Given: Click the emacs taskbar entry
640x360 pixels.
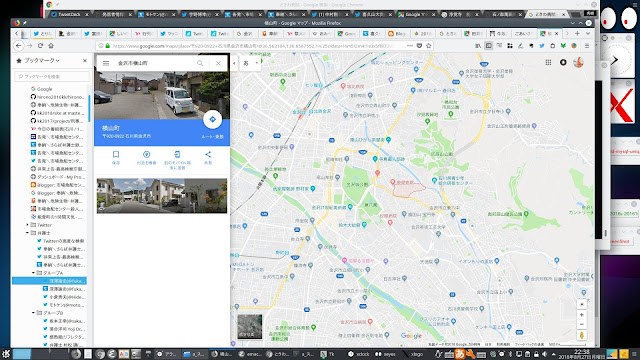Looking at the screenshot, I should click(x=251, y=354).
